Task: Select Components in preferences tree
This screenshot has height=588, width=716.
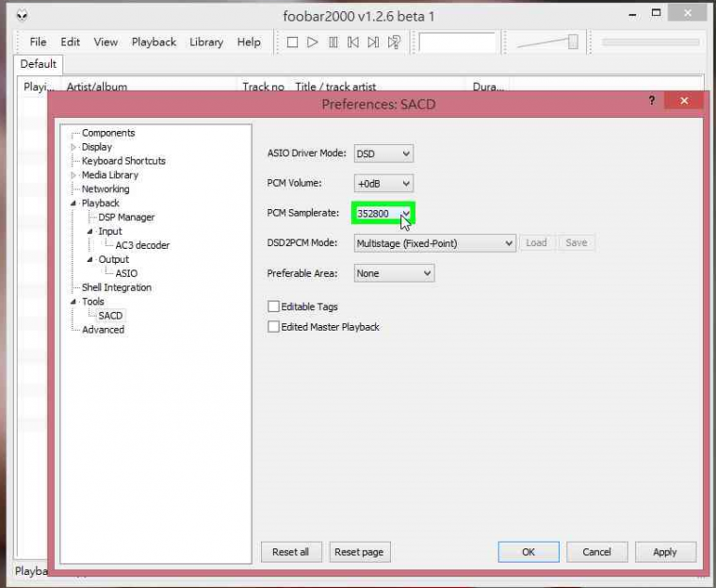Action: [x=108, y=133]
